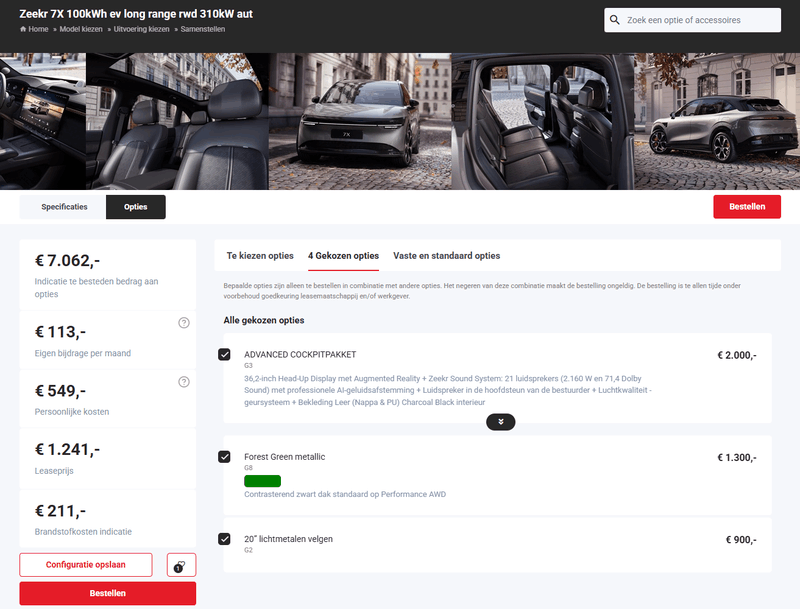
Task: Click the € 1.300,- price of Forest Green
Action: coord(737,458)
